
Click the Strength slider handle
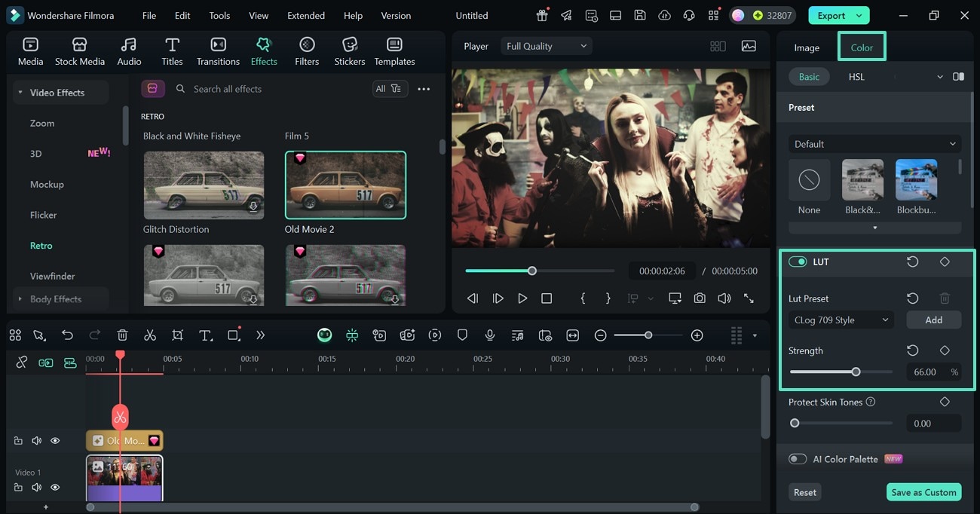(x=856, y=372)
